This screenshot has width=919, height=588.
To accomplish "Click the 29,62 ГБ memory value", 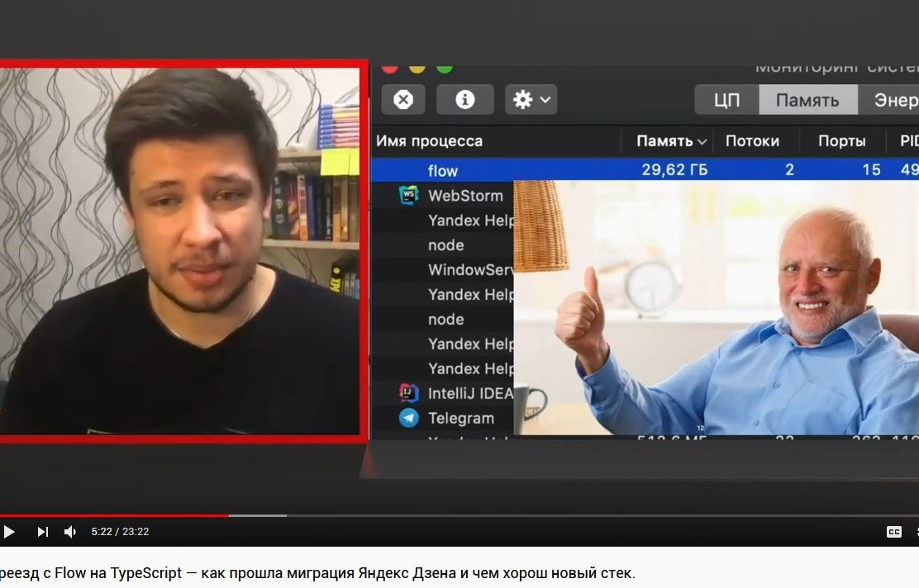I will [x=674, y=170].
